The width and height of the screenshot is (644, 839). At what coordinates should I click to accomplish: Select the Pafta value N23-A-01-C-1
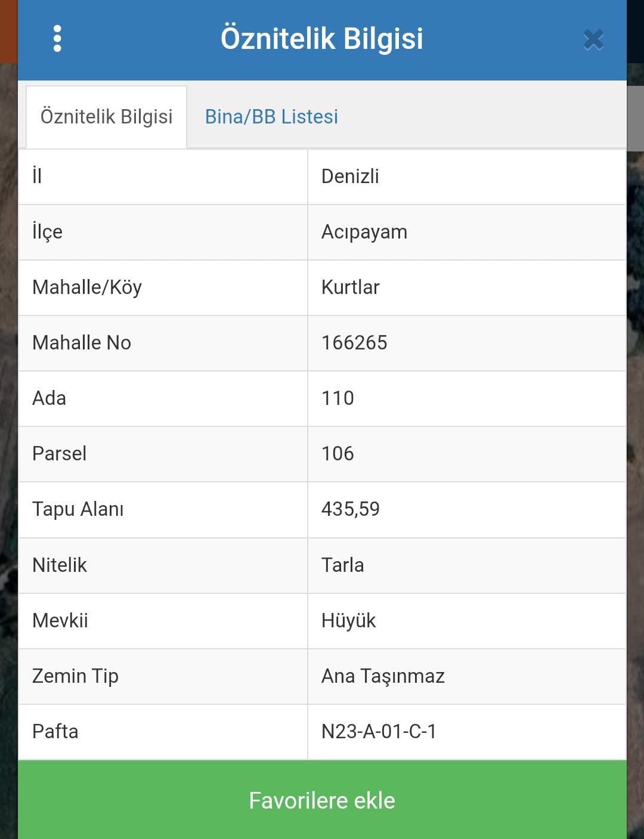click(379, 732)
